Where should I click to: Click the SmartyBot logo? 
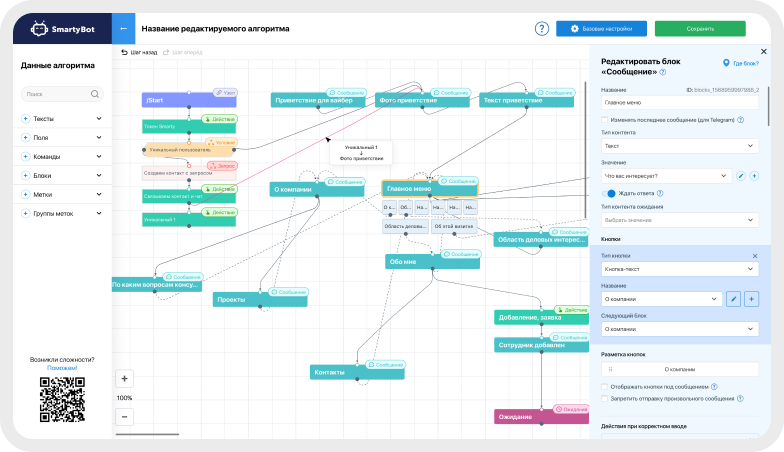coord(62,29)
